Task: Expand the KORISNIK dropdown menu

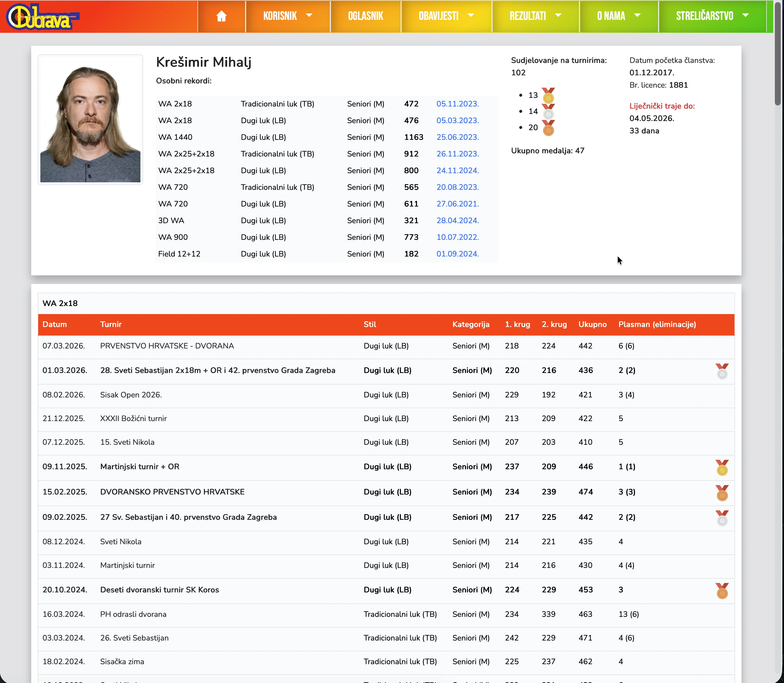Action: coord(288,16)
